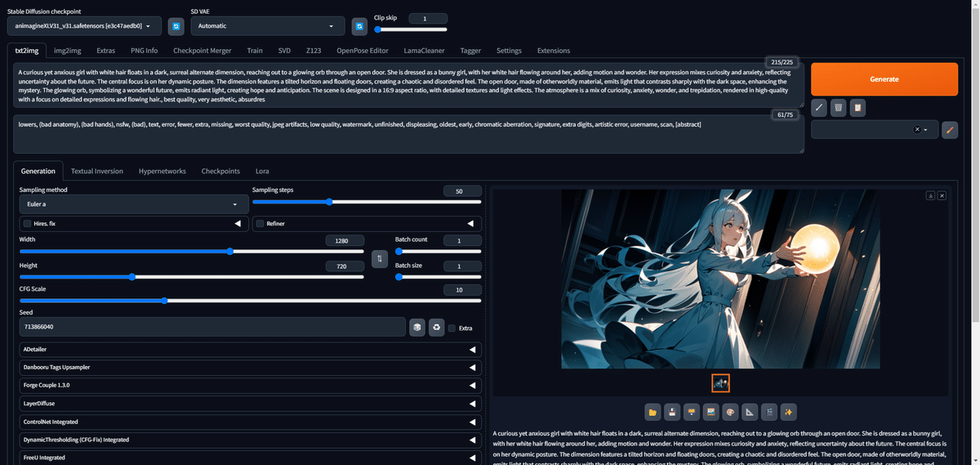Send the image to the img2img tab

(x=710, y=412)
